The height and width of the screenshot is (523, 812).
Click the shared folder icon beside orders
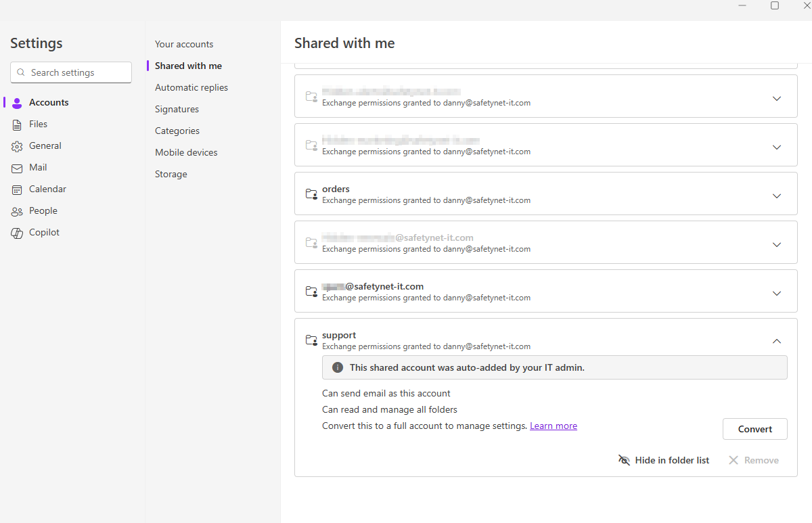[x=311, y=194]
